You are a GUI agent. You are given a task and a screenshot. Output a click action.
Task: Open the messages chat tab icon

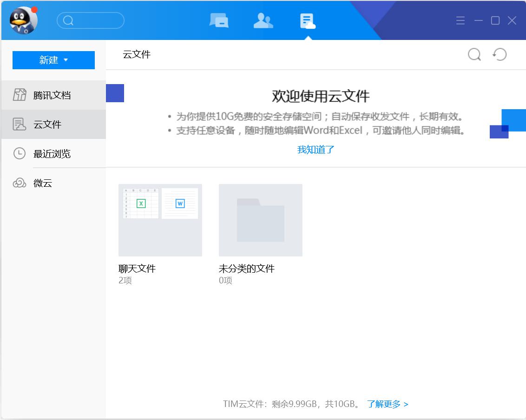click(x=219, y=20)
